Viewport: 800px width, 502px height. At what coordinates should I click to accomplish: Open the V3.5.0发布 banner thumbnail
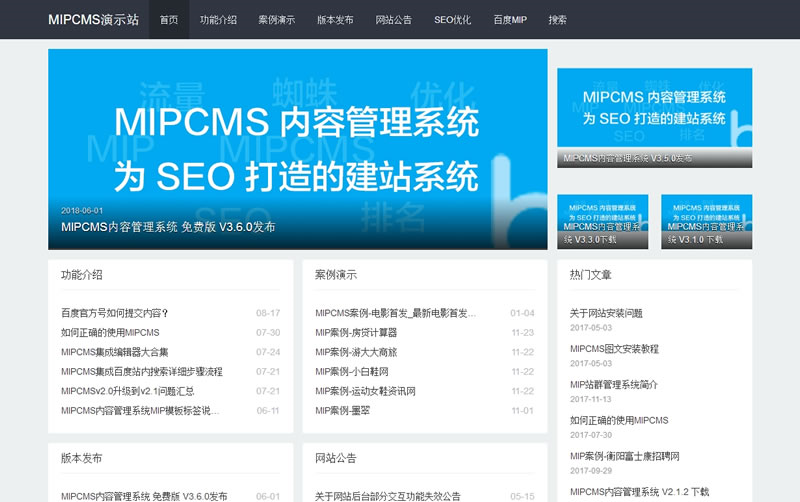tap(655, 118)
